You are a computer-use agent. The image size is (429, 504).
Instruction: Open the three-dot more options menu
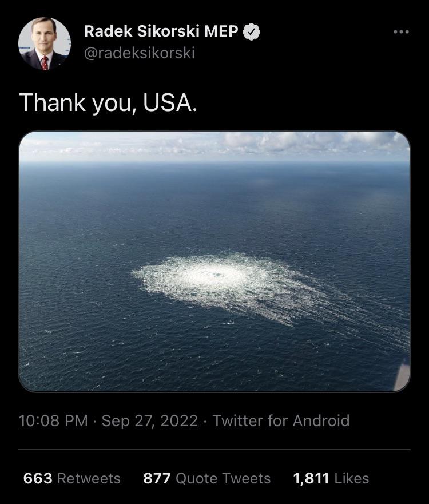click(402, 32)
